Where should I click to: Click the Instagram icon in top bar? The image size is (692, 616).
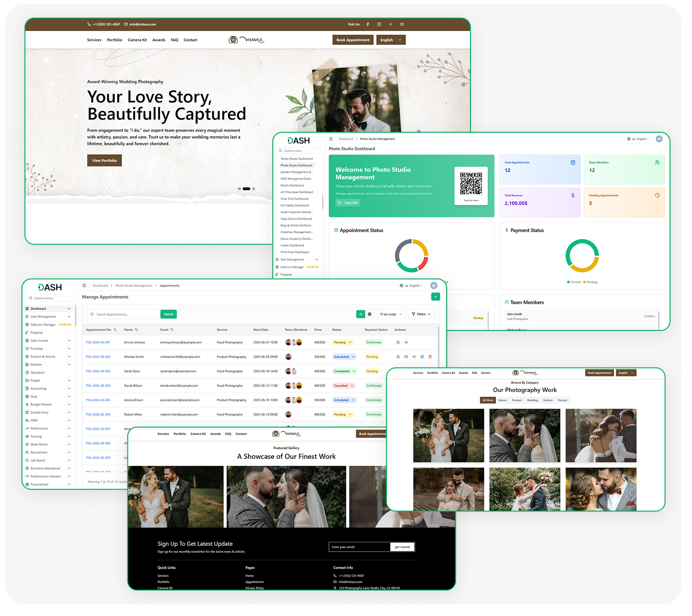pyautogui.click(x=379, y=24)
